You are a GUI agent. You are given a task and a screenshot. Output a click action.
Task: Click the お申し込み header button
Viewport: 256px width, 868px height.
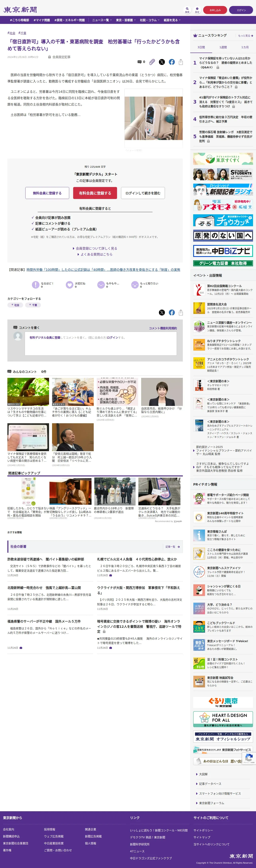[215, 10]
